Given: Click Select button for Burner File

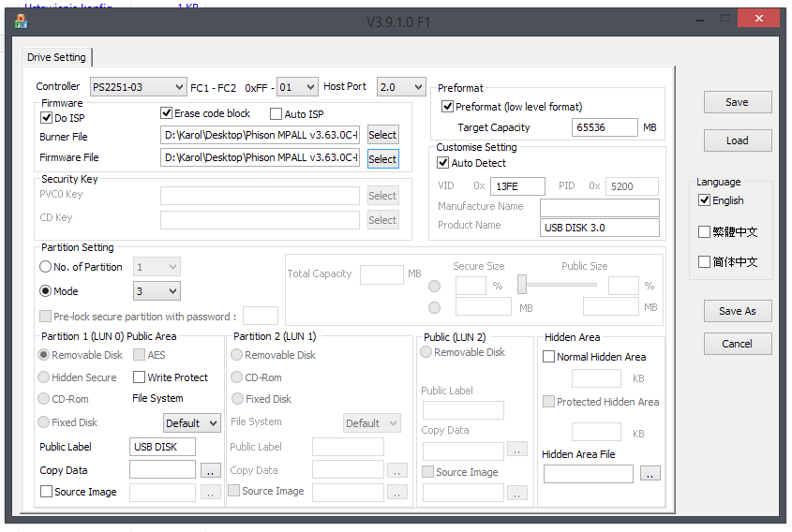Looking at the screenshot, I should click(x=382, y=135).
